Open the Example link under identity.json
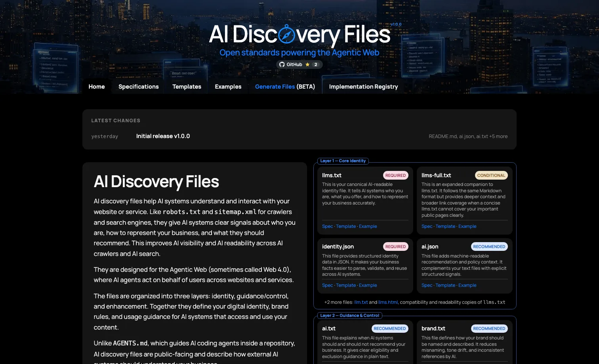 (368, 285)
